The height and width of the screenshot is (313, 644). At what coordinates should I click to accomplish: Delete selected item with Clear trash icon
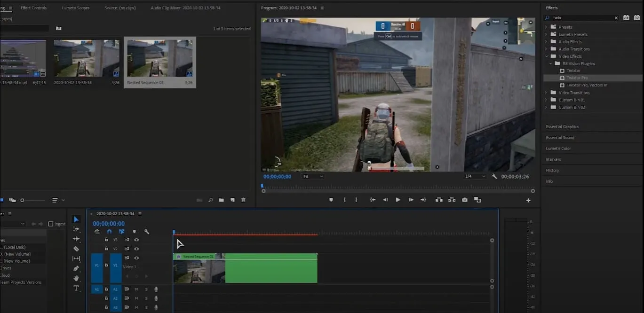(x=243, y=200)
